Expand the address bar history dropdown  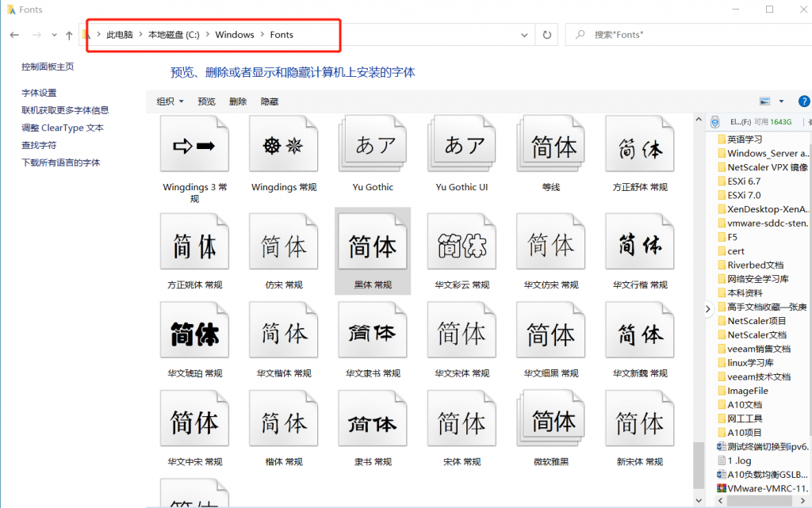tap(524, 35)
